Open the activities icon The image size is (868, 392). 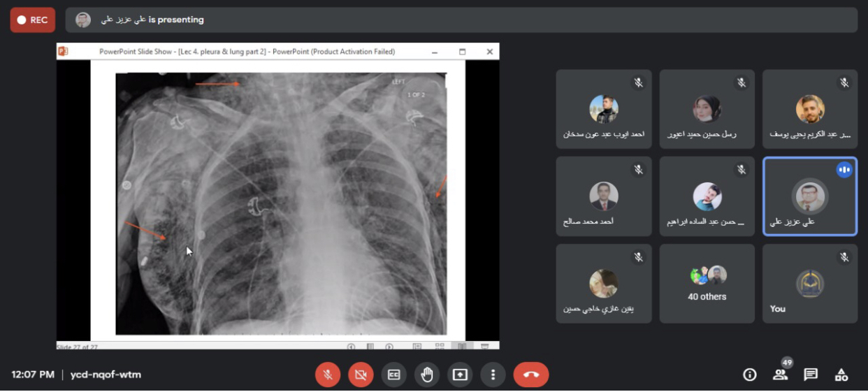pos(841,375)
